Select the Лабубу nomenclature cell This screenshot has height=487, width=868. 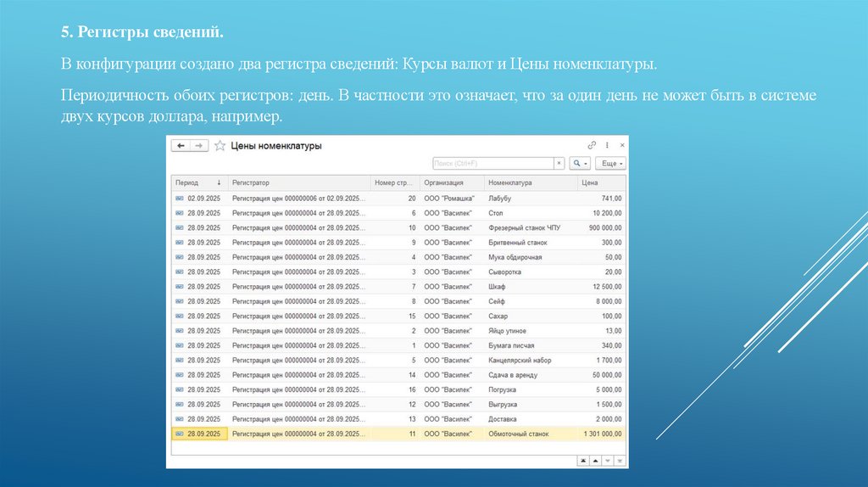click(x=531, y=199)
